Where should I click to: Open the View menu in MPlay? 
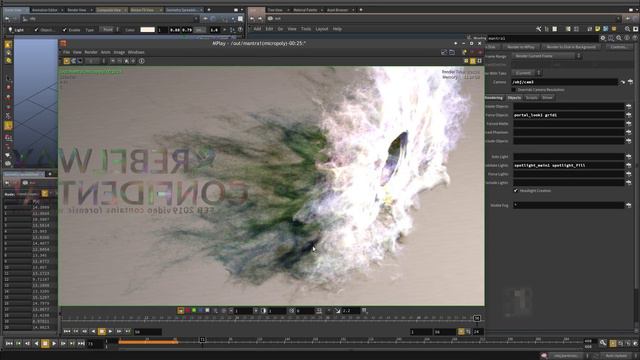(x=77, y=52)
